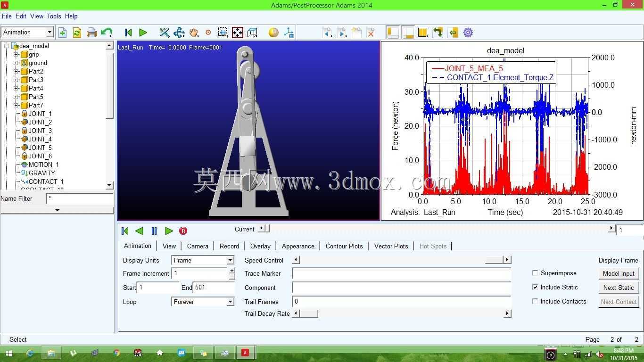Pause the animation playback
644x362 pixels.
(x=154, y=231)
